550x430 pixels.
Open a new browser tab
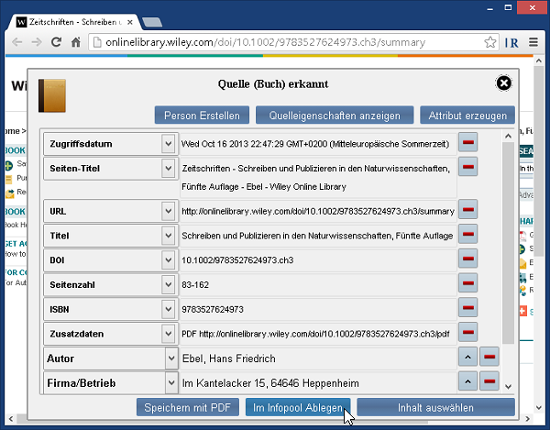152,22
